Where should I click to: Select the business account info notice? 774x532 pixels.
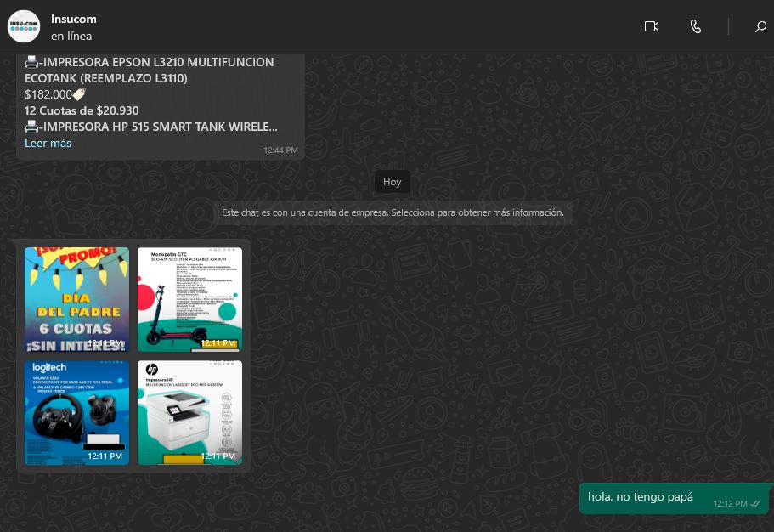393,213
